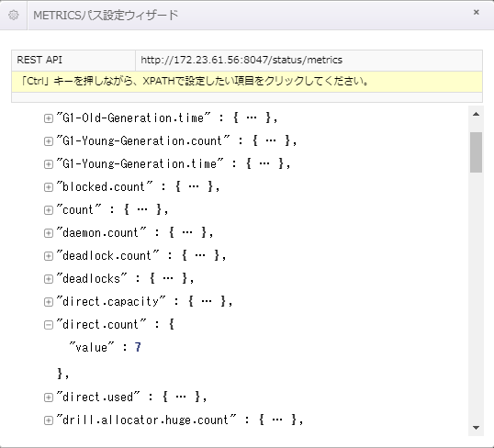Expand the "blocked.count" node

[x=48, y=187]
